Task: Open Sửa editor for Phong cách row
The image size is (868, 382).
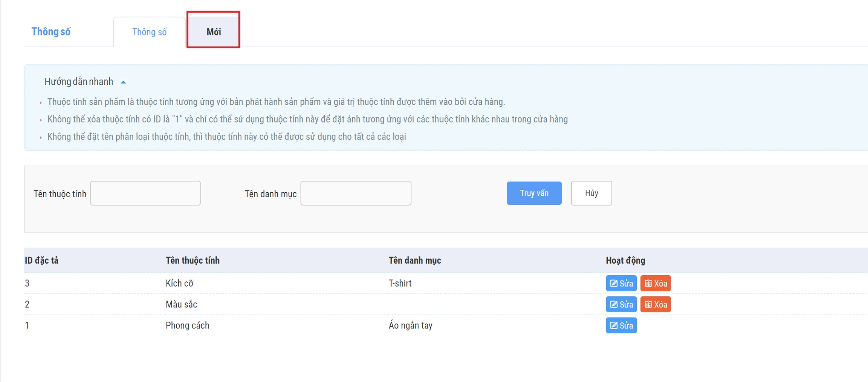Action: (x=621, y=326)
